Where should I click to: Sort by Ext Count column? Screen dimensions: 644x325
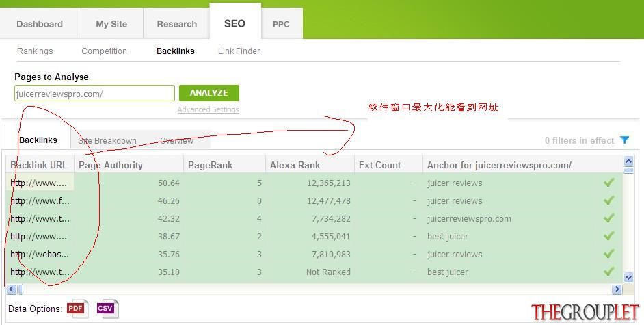point(388,165)
